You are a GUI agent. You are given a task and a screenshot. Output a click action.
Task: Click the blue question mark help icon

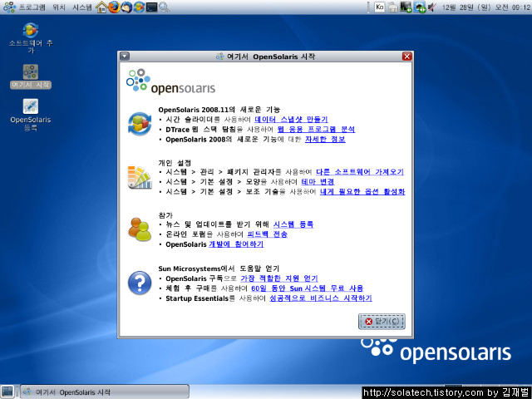[140, 283]
